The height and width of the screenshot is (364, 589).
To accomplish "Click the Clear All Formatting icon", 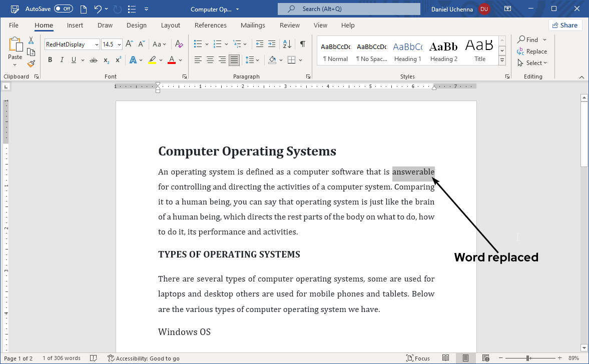I will click(x=179, y=44).
